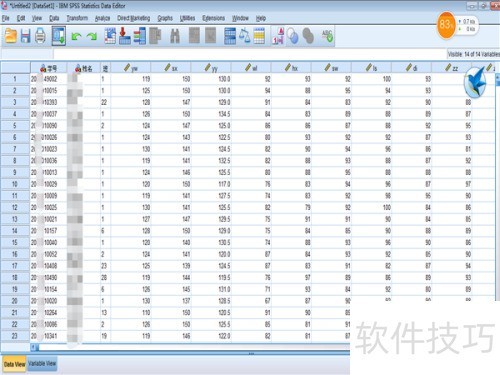The image size is (500, 375).
Task: Open the View menu
Action: click(x=37, y=18)
